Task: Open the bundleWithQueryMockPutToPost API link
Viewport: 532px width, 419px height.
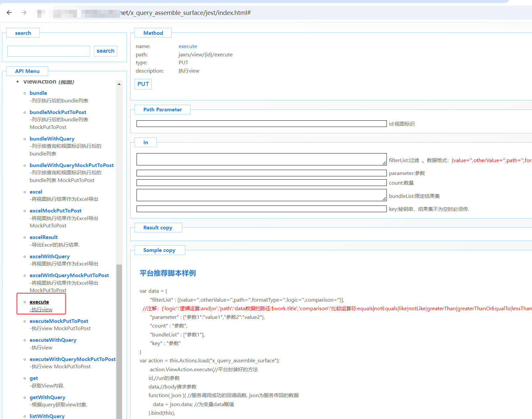Action: pyautogui.click(x=72, y=165)
